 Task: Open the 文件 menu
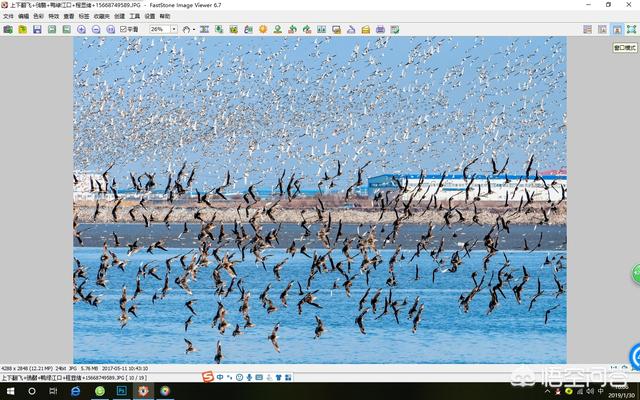(8, 16)
